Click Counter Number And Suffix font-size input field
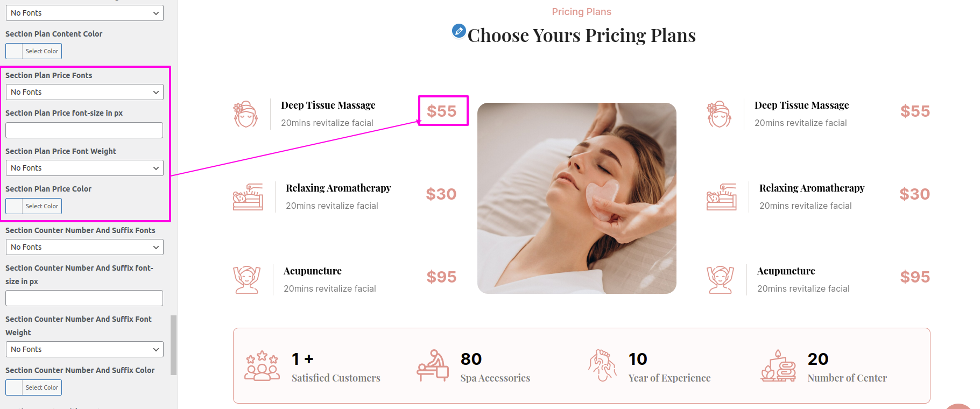 84,298
